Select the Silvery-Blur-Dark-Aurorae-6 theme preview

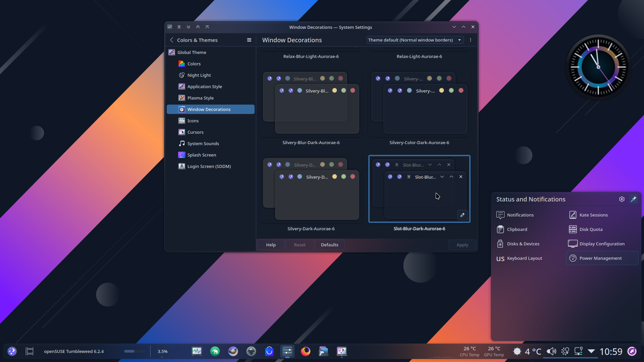(311, 103)
